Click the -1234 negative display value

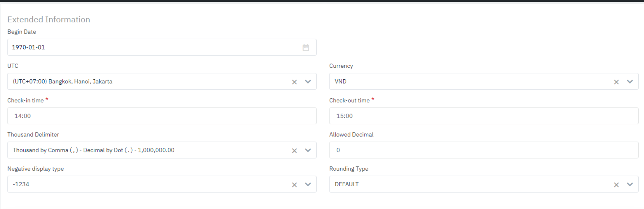pyautogui.click(x=21, y=184)
